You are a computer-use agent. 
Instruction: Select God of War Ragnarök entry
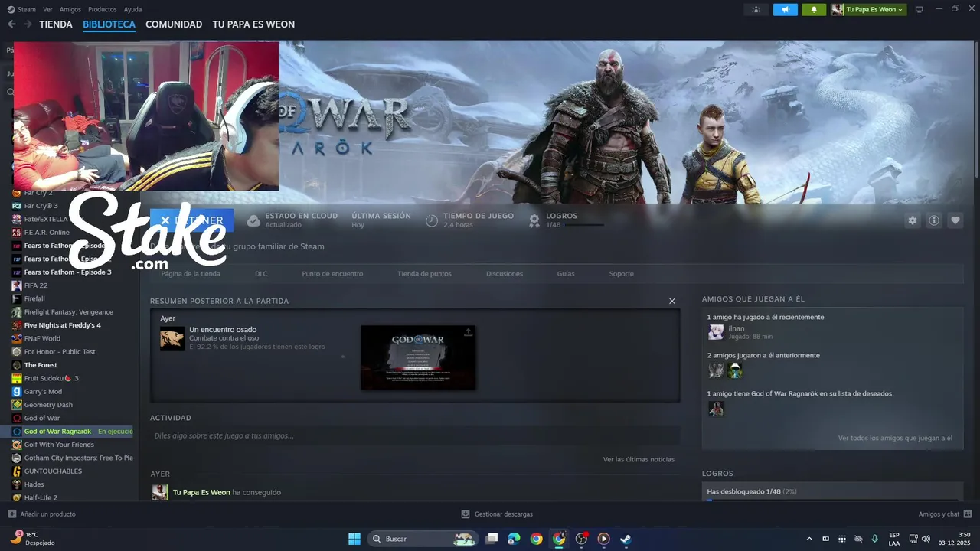pyautogui.click(x=72, y=432)
